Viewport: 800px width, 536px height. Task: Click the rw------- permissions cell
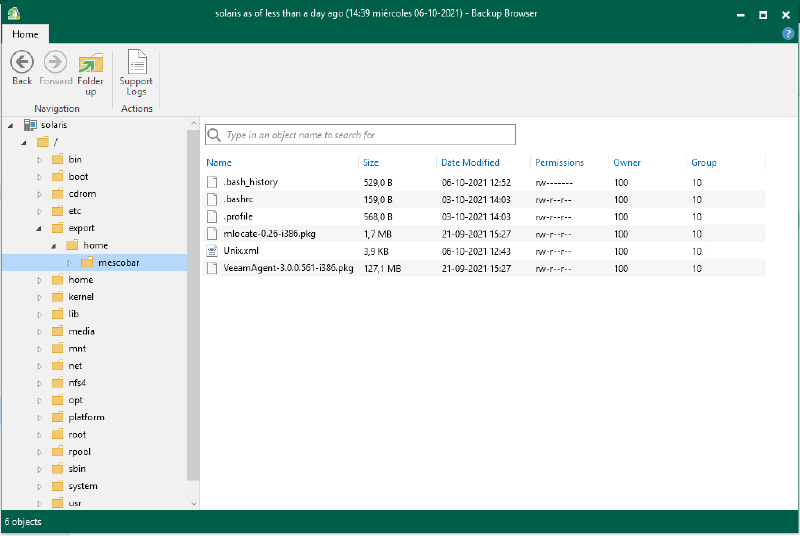(x=554, y=183)
